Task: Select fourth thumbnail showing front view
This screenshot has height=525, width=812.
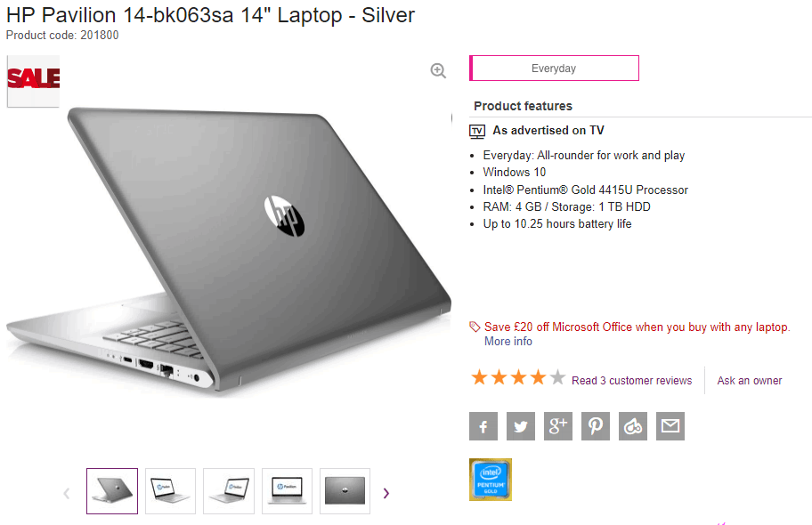Action: pos(287,491)
